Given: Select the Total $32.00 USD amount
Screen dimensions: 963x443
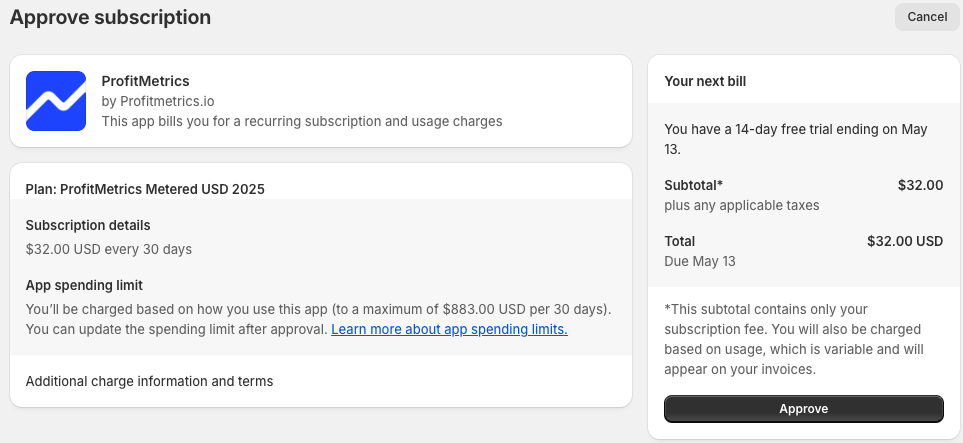Looking at the screenshot, I should (905, 241).
